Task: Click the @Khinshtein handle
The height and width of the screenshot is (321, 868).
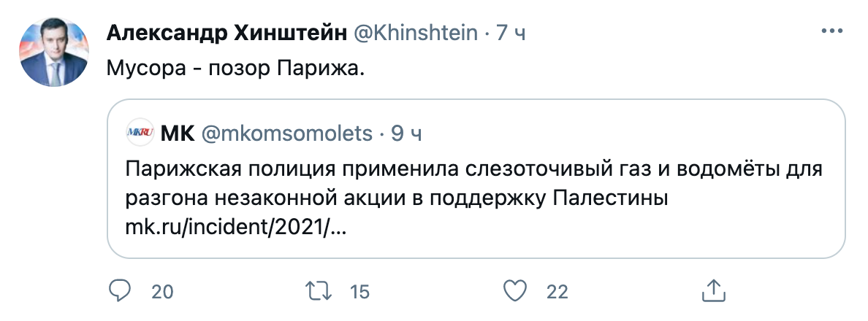Action: [416, 33]
